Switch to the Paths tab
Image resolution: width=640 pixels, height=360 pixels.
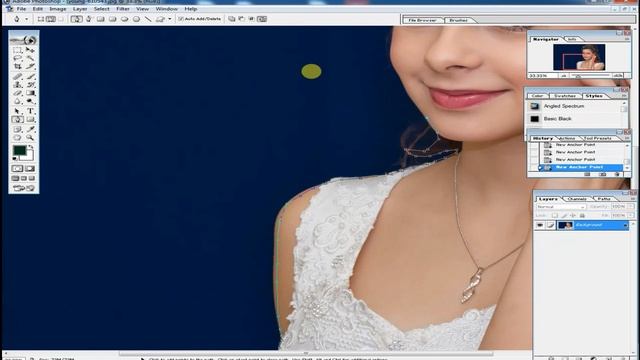604,199
